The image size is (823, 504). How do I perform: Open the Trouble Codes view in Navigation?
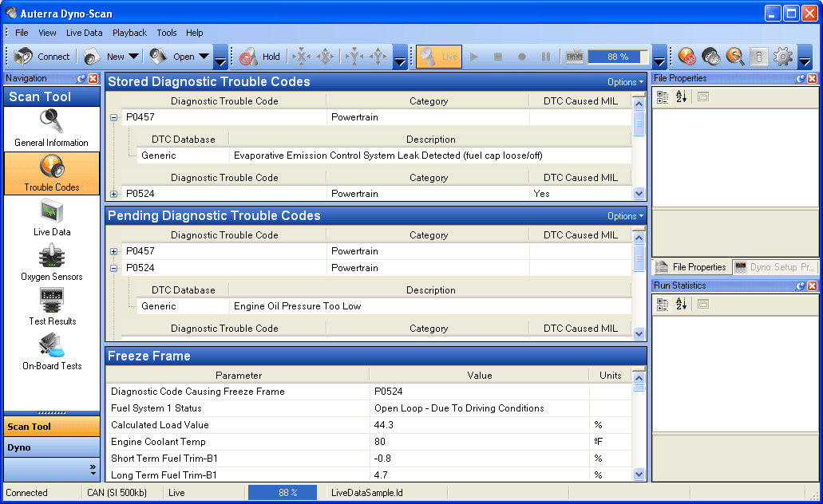(52, 174)
